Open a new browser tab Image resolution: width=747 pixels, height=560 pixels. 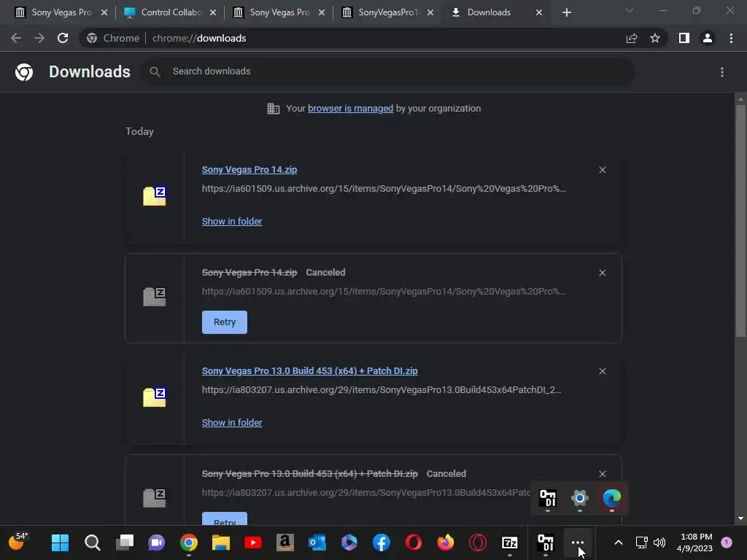pos(566,12)
